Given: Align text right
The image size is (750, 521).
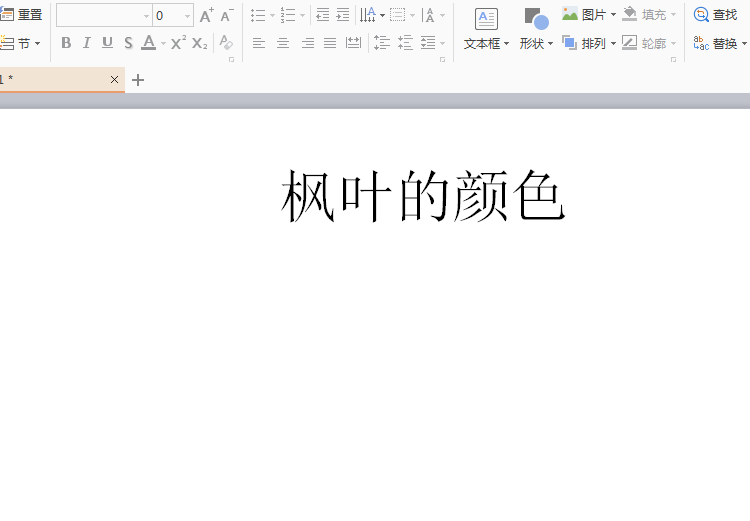Looking at the screenshot, I should coord(308,44).
